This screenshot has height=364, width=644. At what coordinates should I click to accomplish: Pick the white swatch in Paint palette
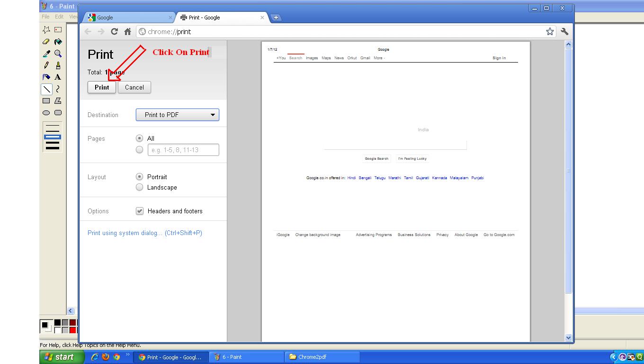57,330
